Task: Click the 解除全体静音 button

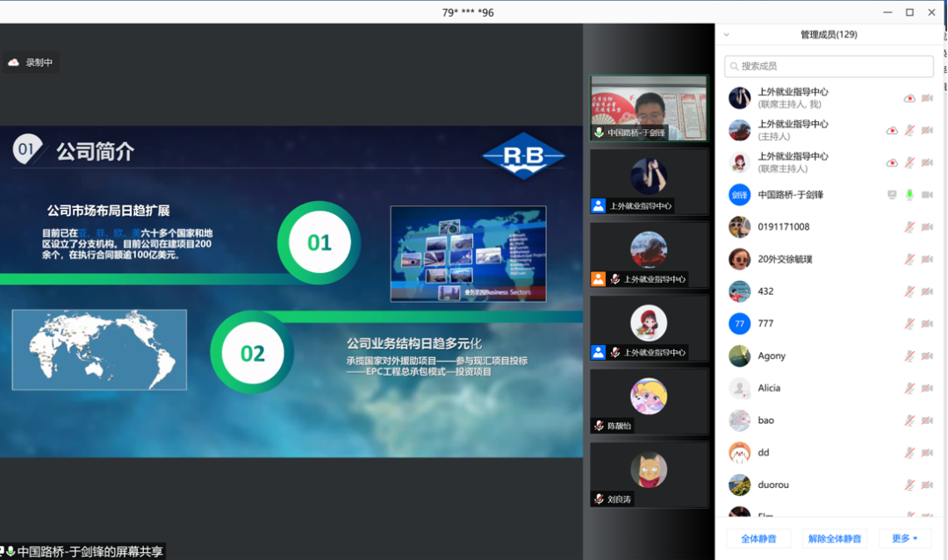Action: pos(835,538)
